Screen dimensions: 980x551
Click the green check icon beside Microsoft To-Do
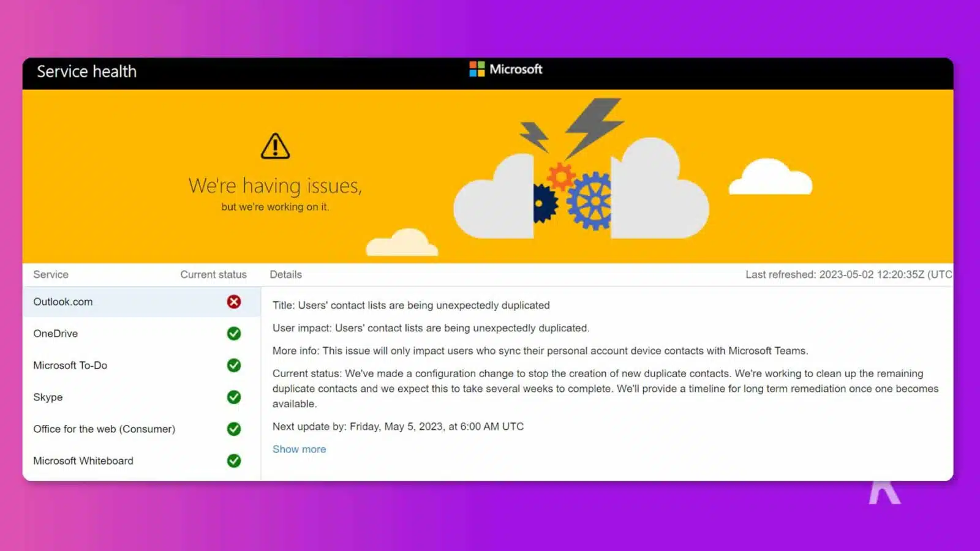click(234, 365)
